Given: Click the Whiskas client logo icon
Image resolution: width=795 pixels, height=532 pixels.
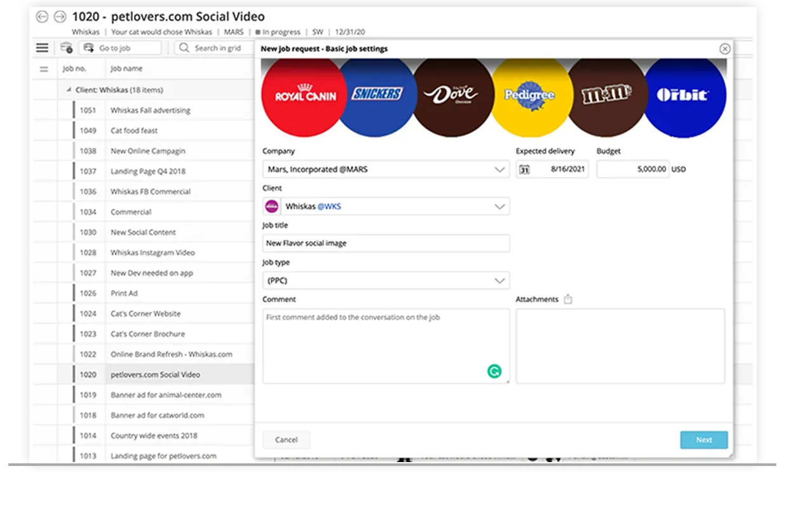Looking at the screenshot, I should point(272,206).
